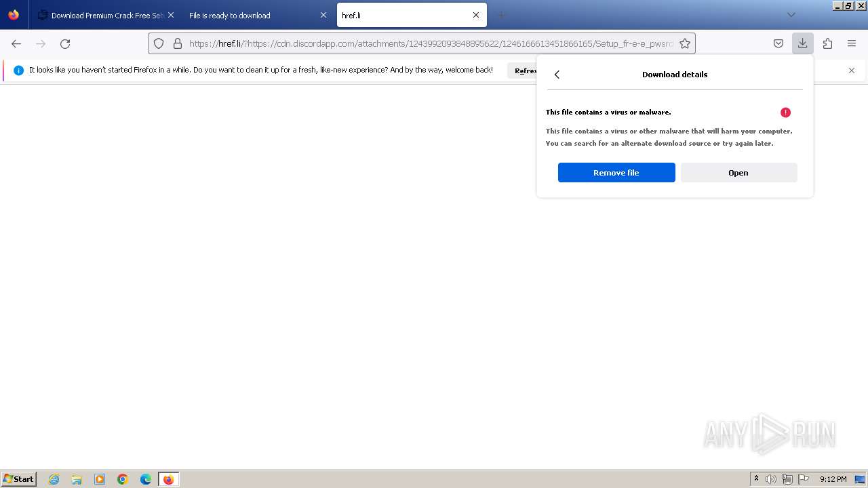The height and width of the screenshot is (488, 868).
Task: Open Action Center flag icon
Action: coord(804,479)
